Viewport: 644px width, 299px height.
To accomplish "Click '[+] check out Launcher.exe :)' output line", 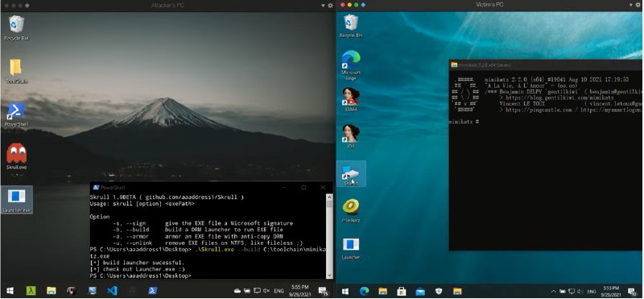I will (x=137, y=269).
